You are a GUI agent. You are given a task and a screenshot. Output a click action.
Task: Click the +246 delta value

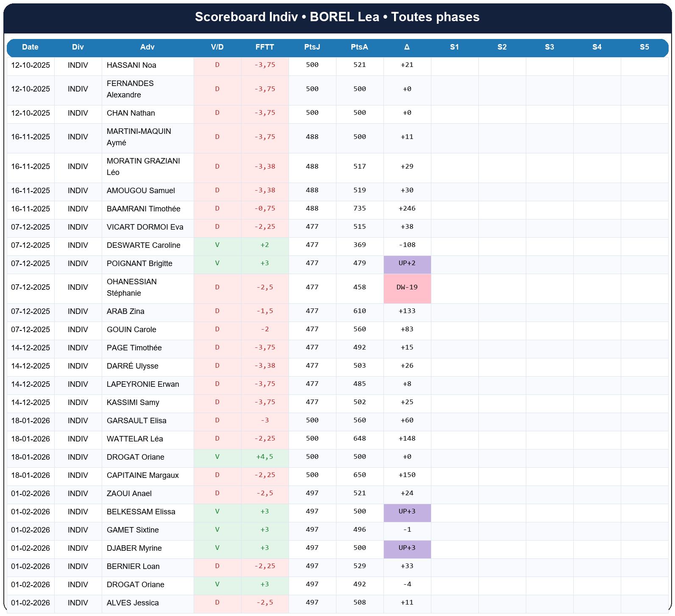tap(407, 209)
